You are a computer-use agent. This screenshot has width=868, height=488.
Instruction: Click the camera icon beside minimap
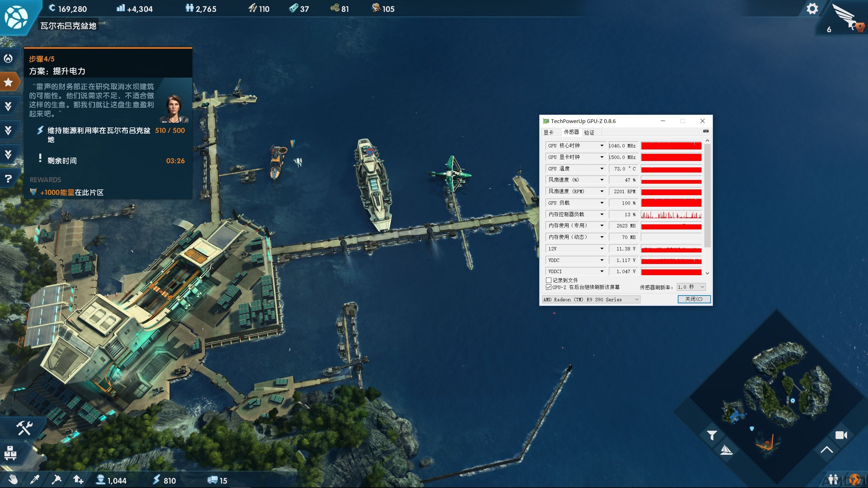841,435
